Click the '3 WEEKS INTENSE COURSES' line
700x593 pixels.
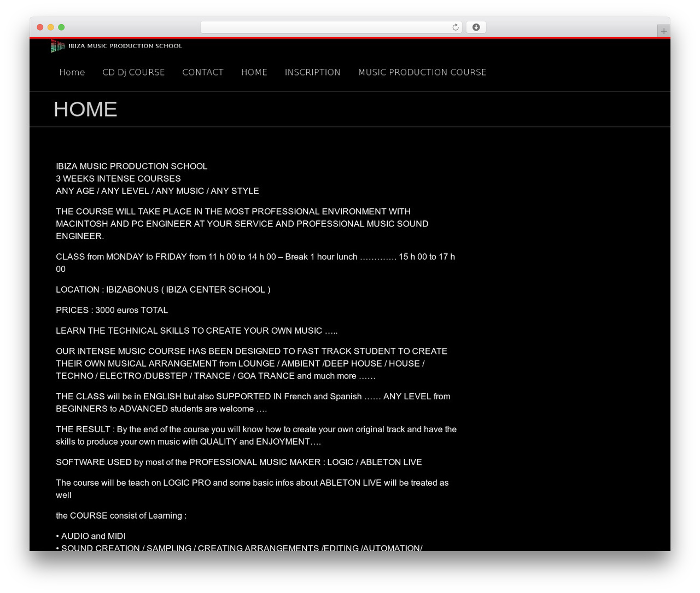118,178
